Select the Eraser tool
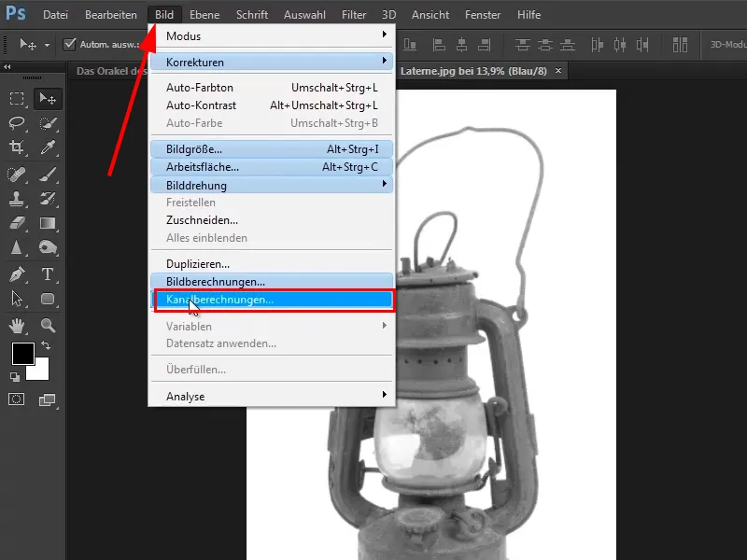This screenshot has height=560, width=747. point(17,223)
